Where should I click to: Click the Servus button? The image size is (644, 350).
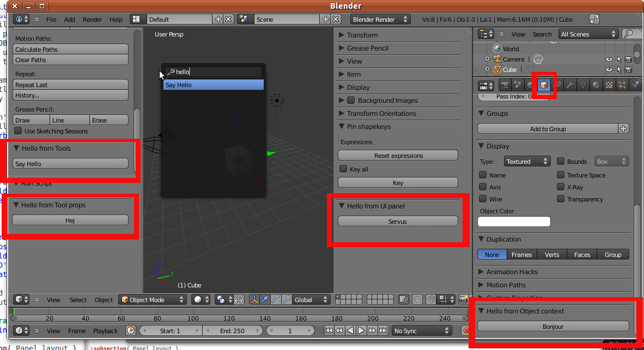(x=398, y=221)
